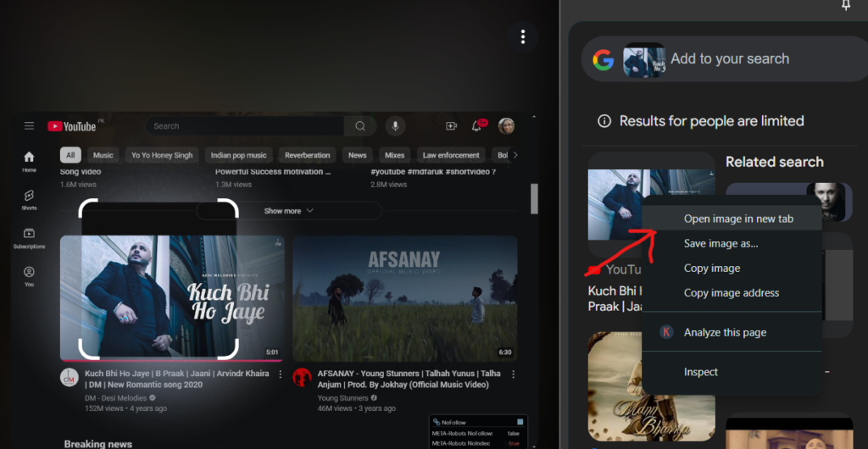Click info icon beside Results for people
This screenshot has width=868, height=449.
(x=604, y=121)
